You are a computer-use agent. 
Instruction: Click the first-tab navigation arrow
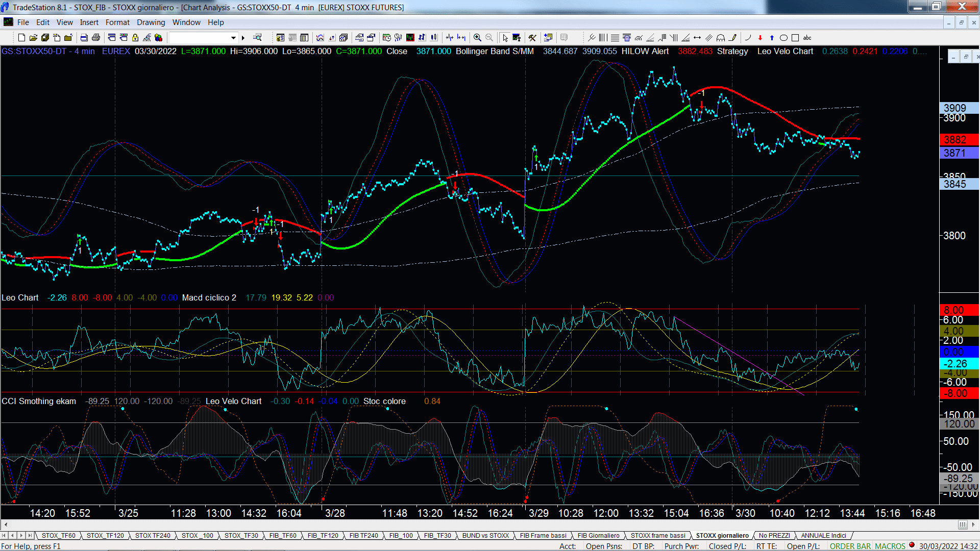click(5, 536)
